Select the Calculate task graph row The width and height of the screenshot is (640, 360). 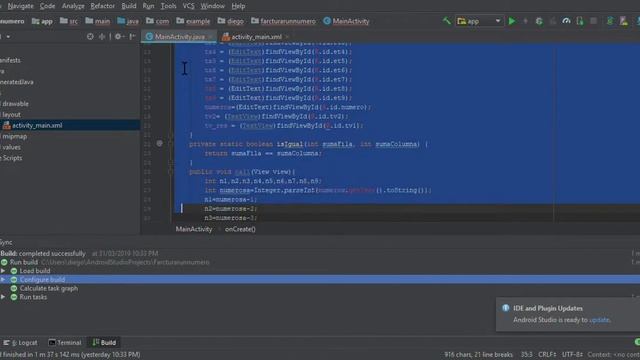320,288
